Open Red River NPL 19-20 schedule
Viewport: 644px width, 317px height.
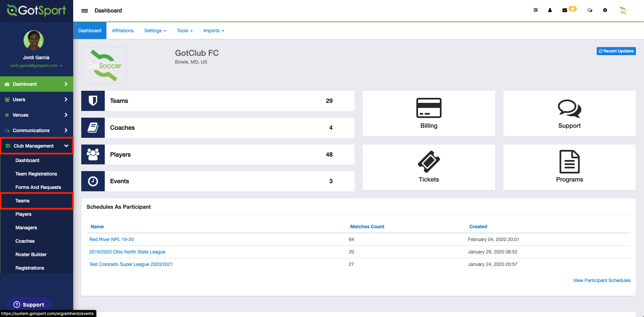(111, 239)
